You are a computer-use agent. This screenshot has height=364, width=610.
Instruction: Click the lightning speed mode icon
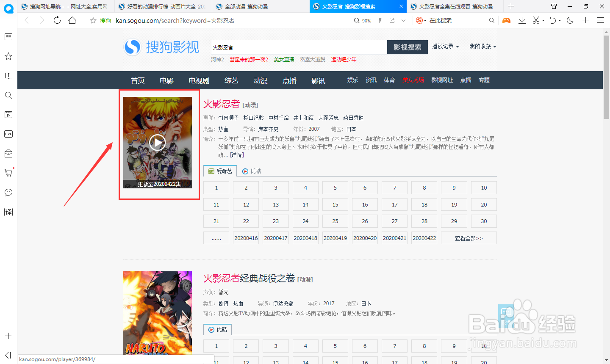[x=380, y=20]
